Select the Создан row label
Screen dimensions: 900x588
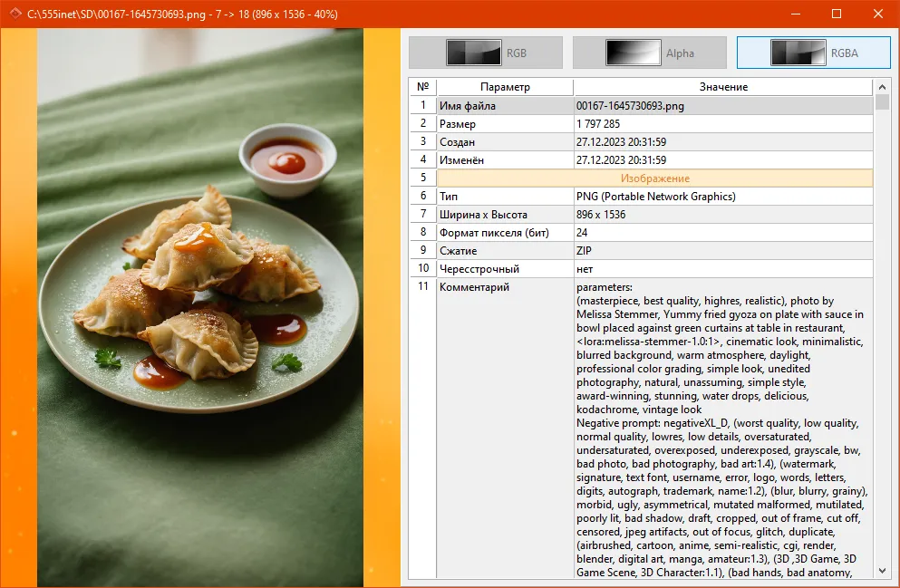click(x=505, y=141)
